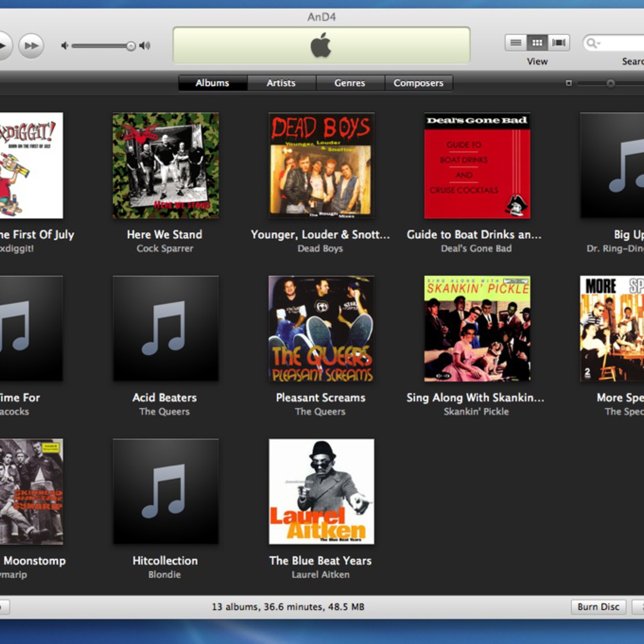
Task: Adjust the volume slider knob
Action: click(131, 46)
